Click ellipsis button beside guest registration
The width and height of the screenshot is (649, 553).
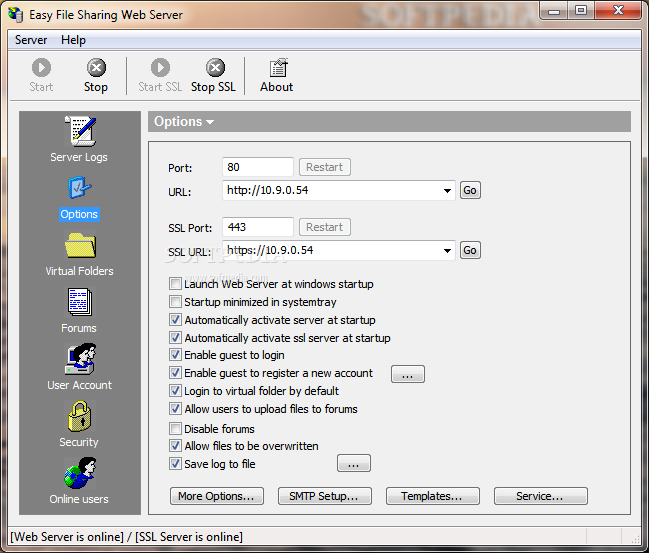point(408,374)
